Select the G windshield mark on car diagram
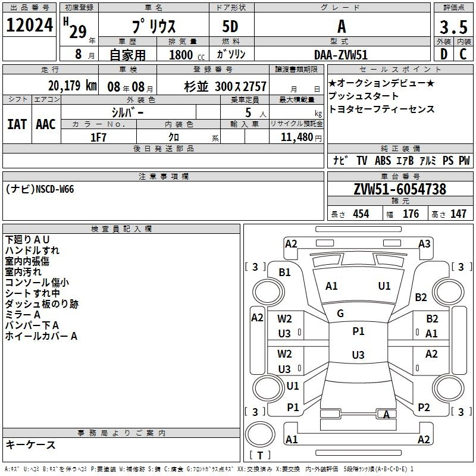 point(340,313)
